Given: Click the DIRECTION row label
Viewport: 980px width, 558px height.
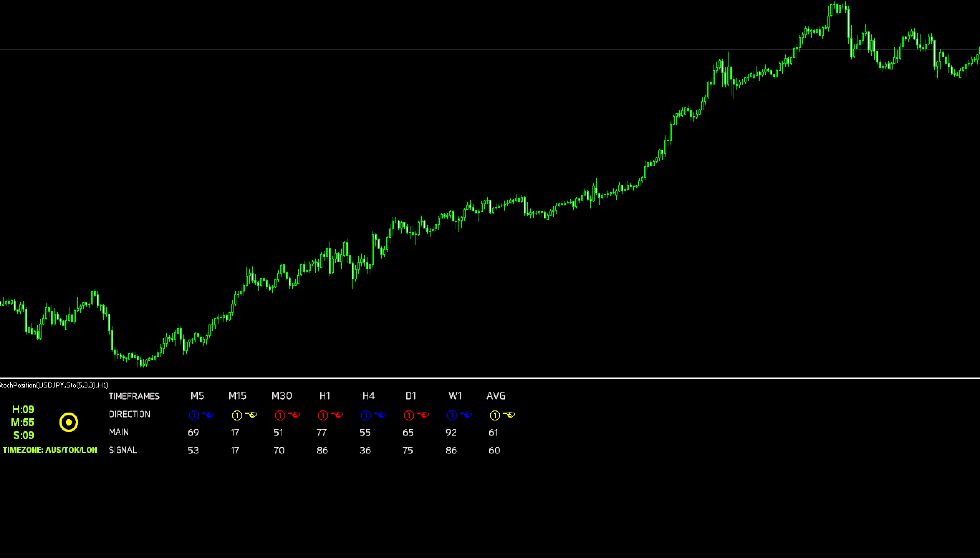Looking at the screenshot, I should (x=130, y=414).
